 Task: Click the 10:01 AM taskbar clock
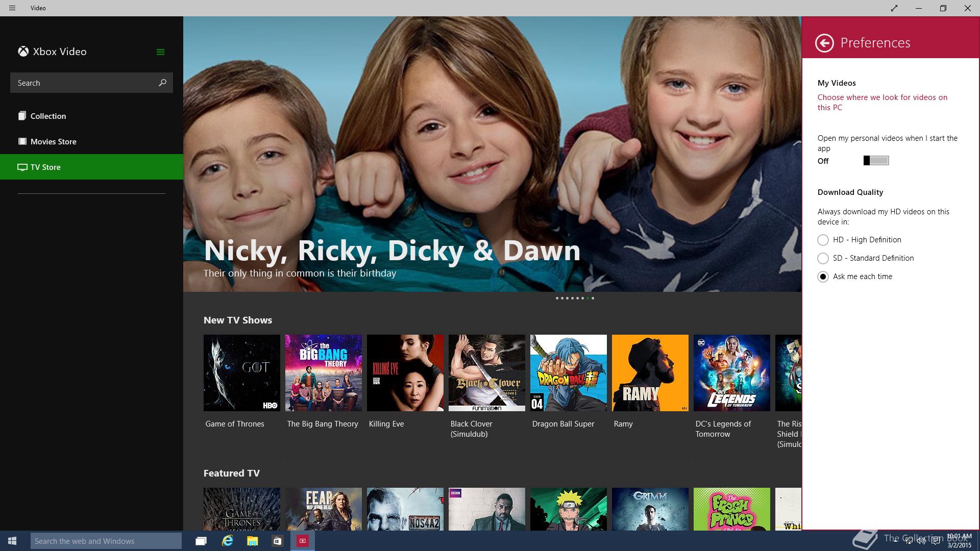pos(959,541)
